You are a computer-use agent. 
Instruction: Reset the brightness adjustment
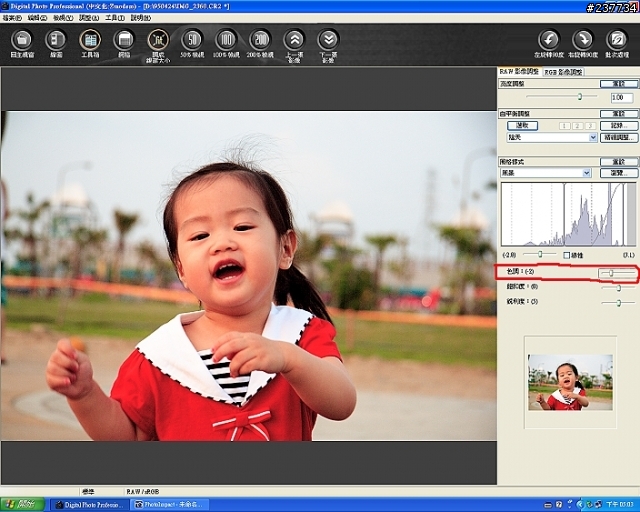pyautogui.click(x=619, y=84)
